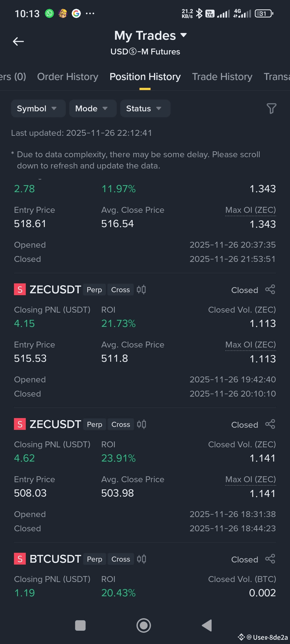
Task: Switch to Order History tab
Action: point(68,77)
